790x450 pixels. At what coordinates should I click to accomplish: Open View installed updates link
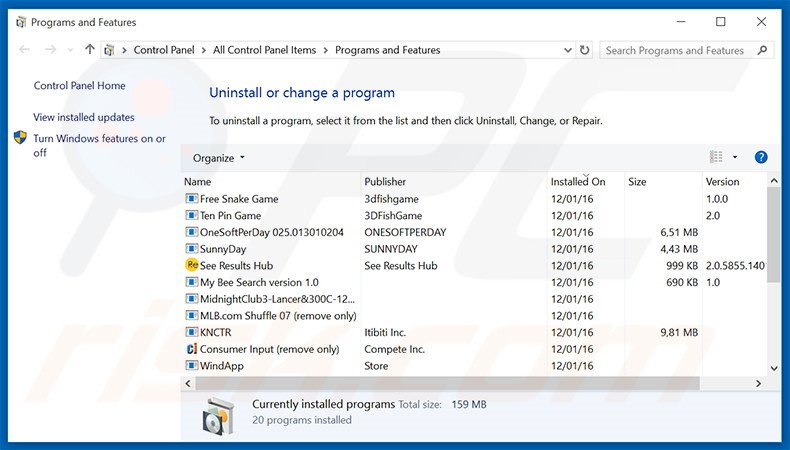click(x=84, y=117)
